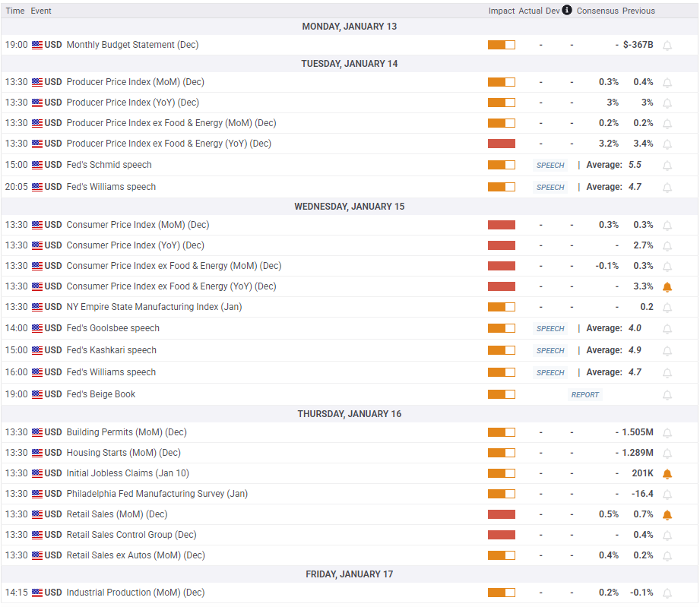Click the 1.505M previous value
700x607 pixels.
pos(638,432)
